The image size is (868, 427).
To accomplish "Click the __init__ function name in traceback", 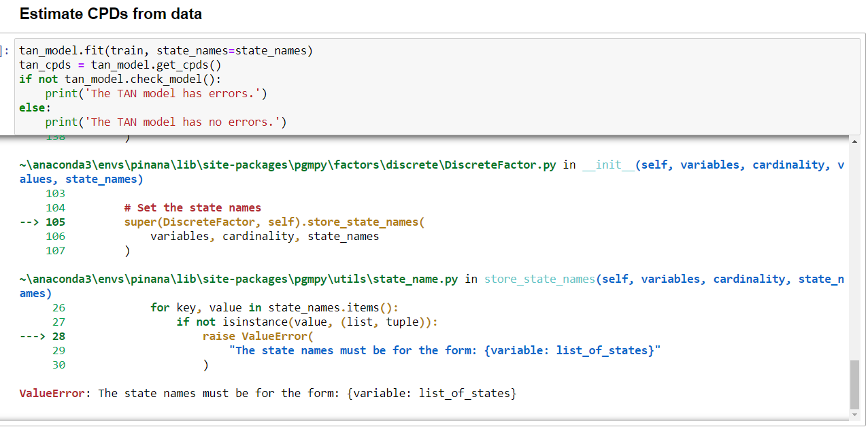I will (608, 165).
